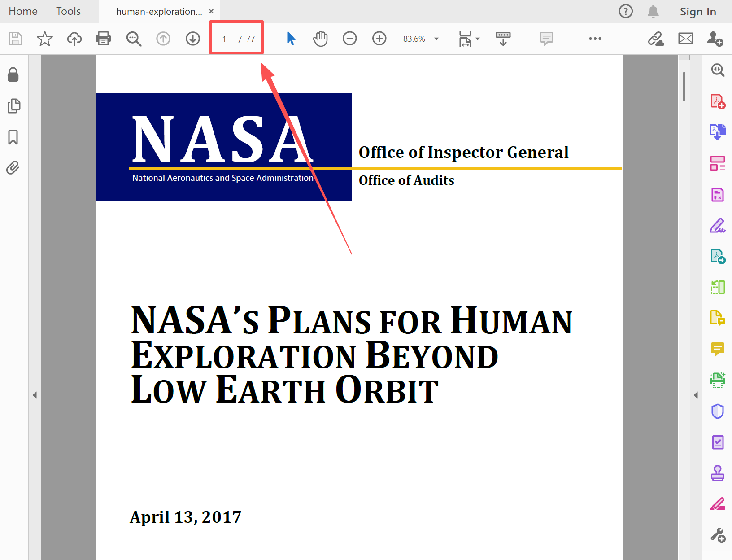732x560 pixels.
Task: Show more tools via the ellipsis
Action: point(595,39)
